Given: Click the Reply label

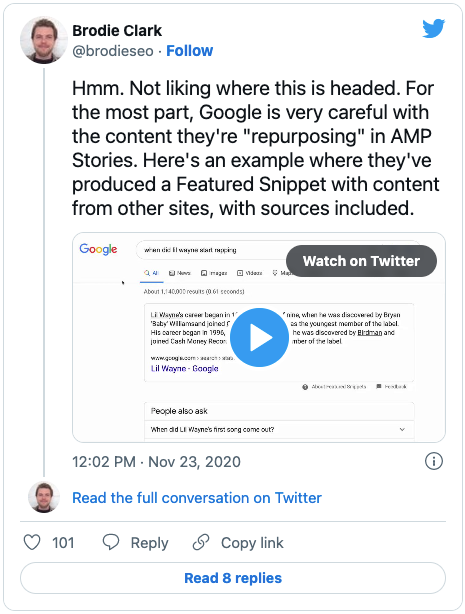Looking at the screenshot, I should pos(149,543).
